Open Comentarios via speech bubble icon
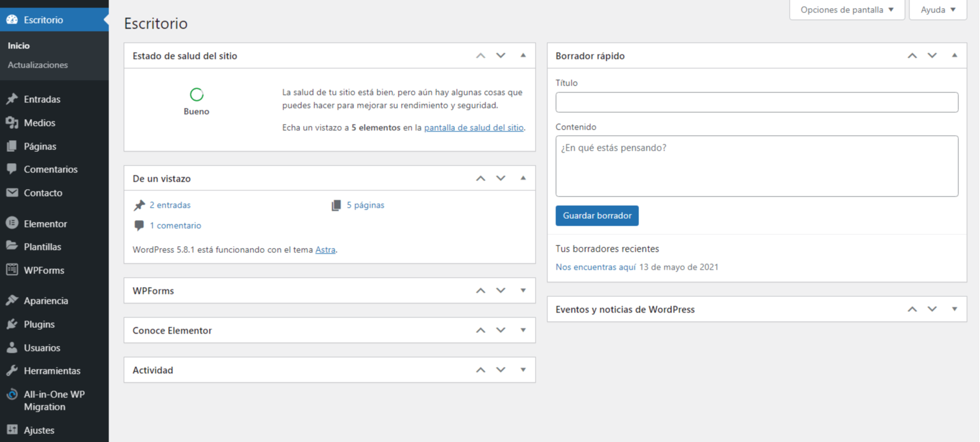 coord(12,169)
